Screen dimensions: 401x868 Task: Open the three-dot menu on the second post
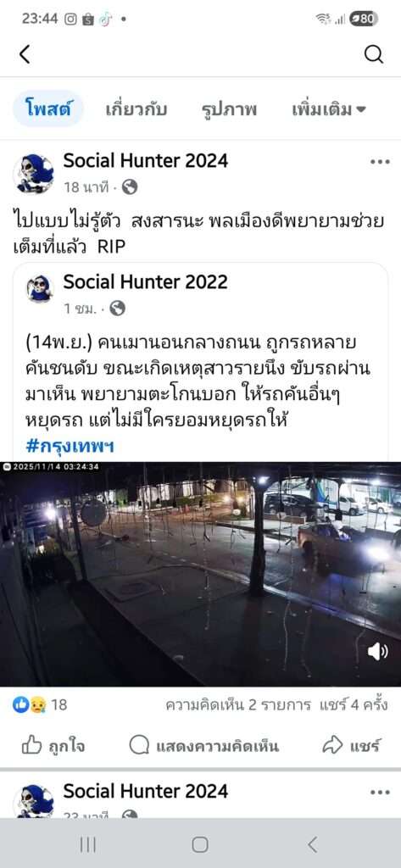click(380, 793)
